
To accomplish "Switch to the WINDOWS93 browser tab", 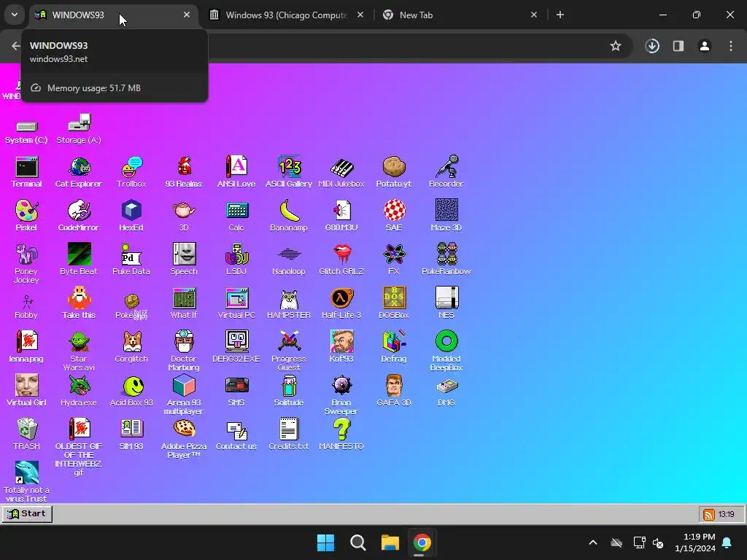I will 113,15.
